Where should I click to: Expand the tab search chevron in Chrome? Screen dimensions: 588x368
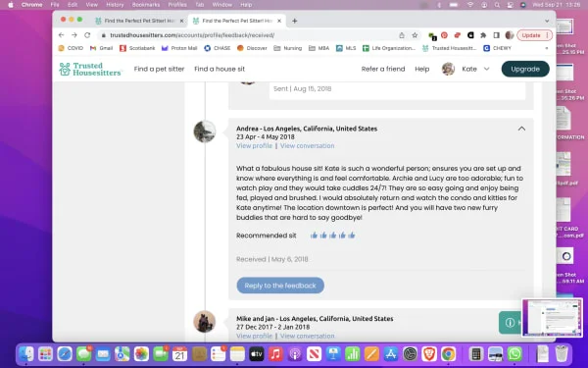pos(547,21)
